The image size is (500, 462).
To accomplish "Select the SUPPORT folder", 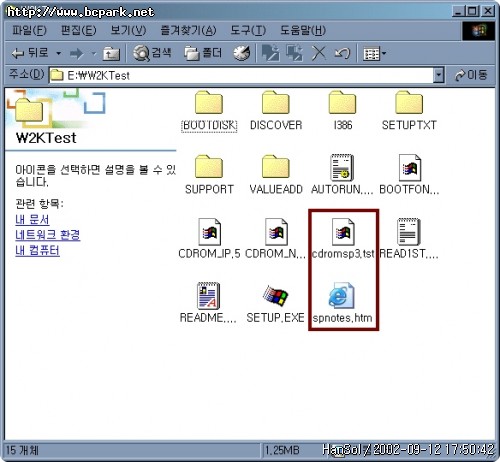I will pyautogui.click(x=209, y=175).
